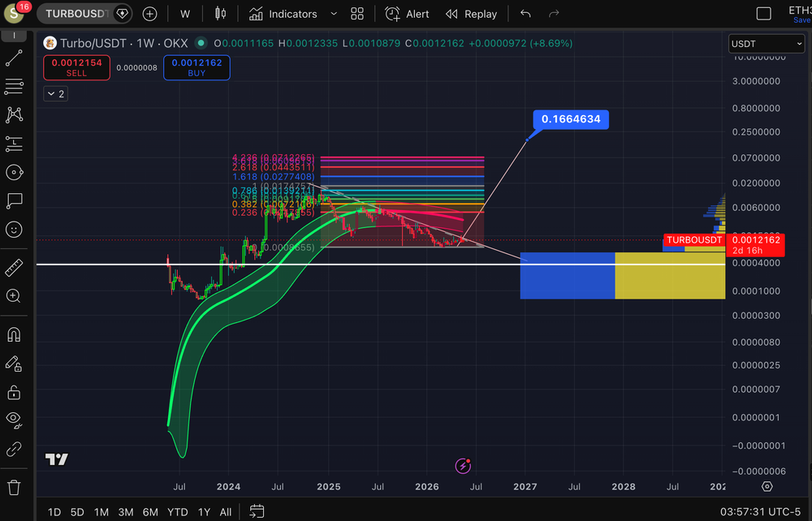Toggle stay in drawing mode

point(14,364)
